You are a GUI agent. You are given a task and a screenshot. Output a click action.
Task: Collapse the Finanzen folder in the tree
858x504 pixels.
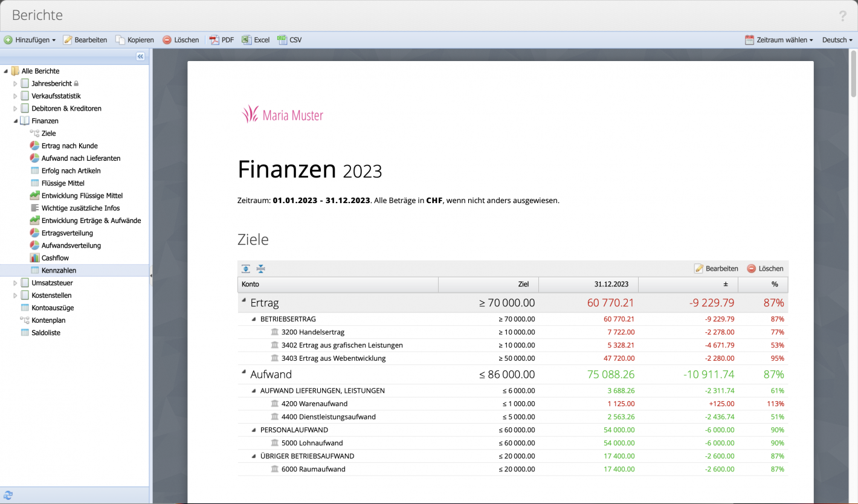tap(14, 120)
